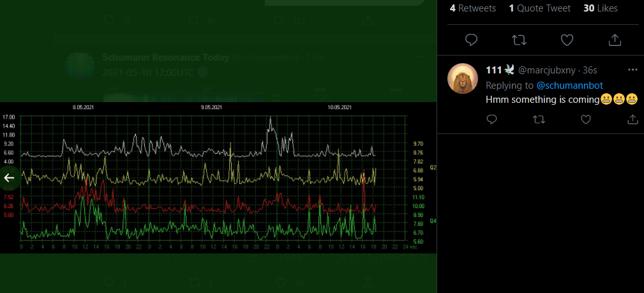Share the 'Hmm something is coming' reply

(x=633, y=119)
